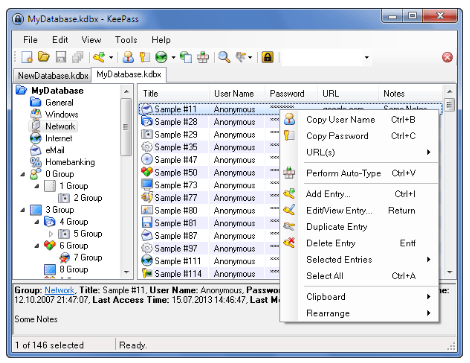Expand the Selected Entries submenu
The image size is (470, 363).
[x=360, y=259]
